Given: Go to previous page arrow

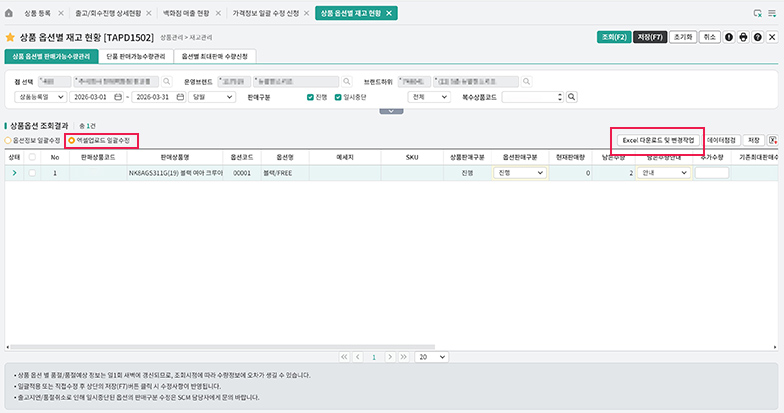Looking at the screenshot, I should coord(358,357).
